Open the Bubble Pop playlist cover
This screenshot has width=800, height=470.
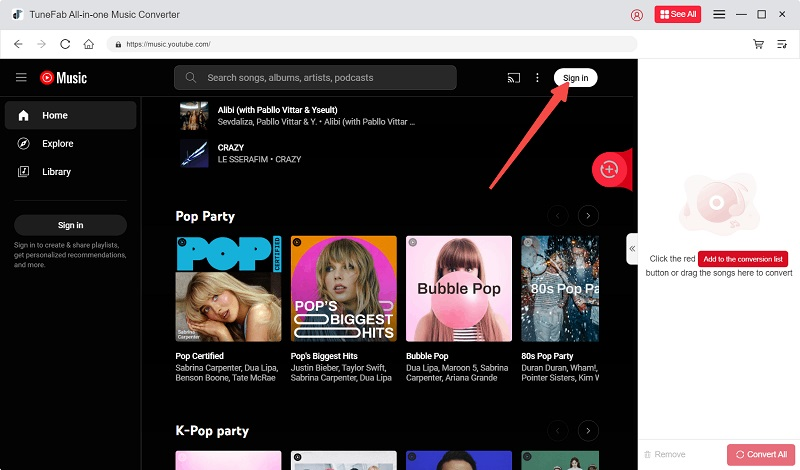(459, 288)
